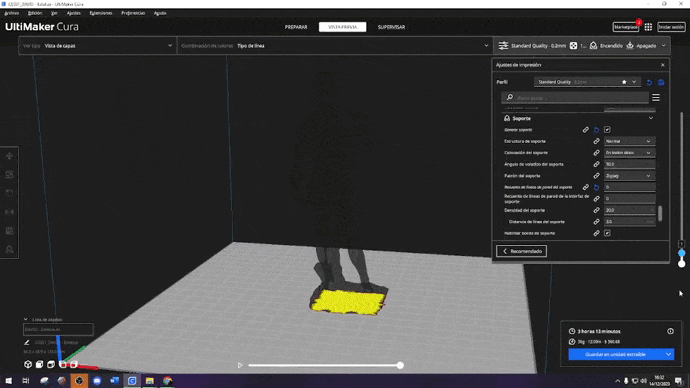
Task: Click the simulation path slider handle
Action: coord(400,365)
